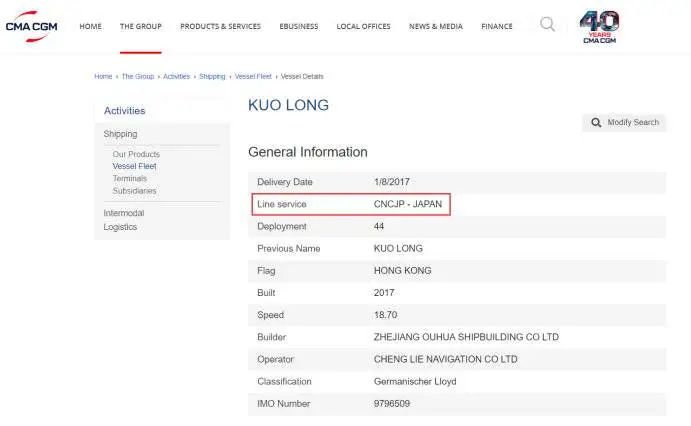The width and height of the screenshot is (691, 426).
Task: Click line service value CNCJP - JAPAN
Action: [x=408, y=204]
